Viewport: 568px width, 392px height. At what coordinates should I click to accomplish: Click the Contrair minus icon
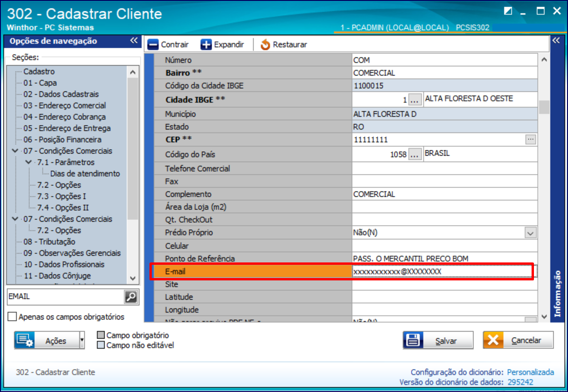pos(153,44)
